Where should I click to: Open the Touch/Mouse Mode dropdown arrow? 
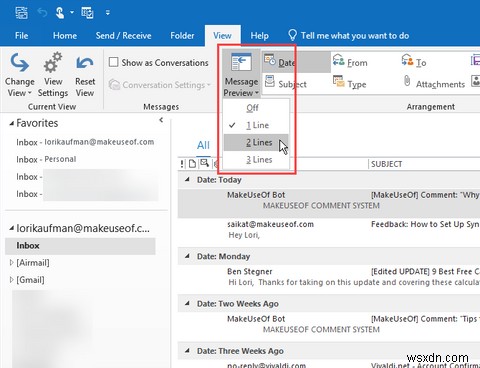click(x=72, y=13)
